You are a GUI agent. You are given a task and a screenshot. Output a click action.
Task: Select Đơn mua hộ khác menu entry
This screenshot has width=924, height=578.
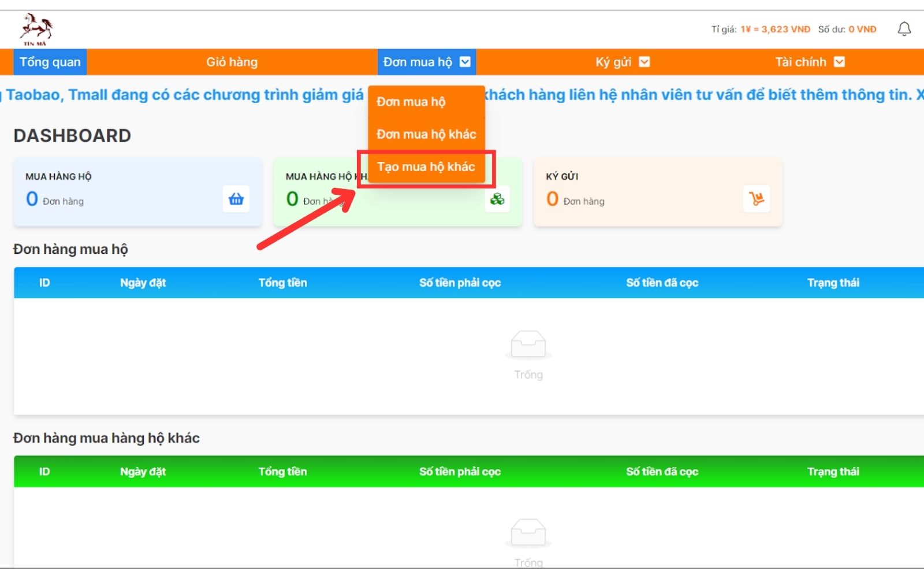point(426,134)
